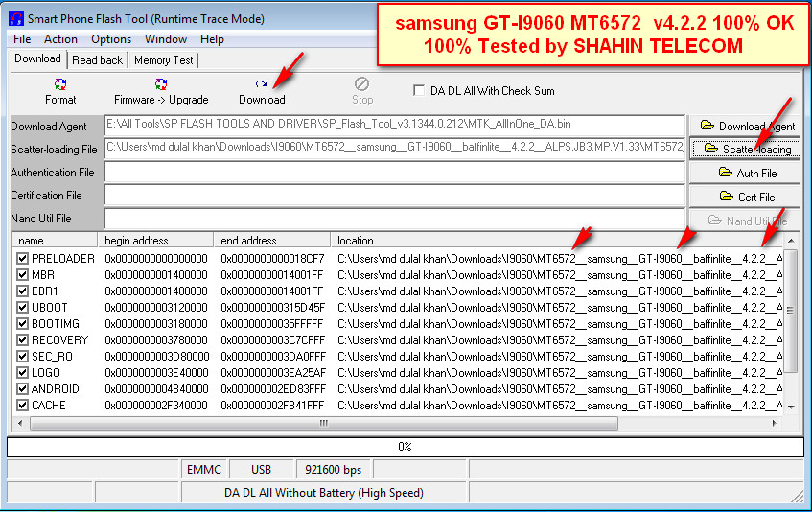
Task: Click the location column header
Action: click(x=557, y=241)
